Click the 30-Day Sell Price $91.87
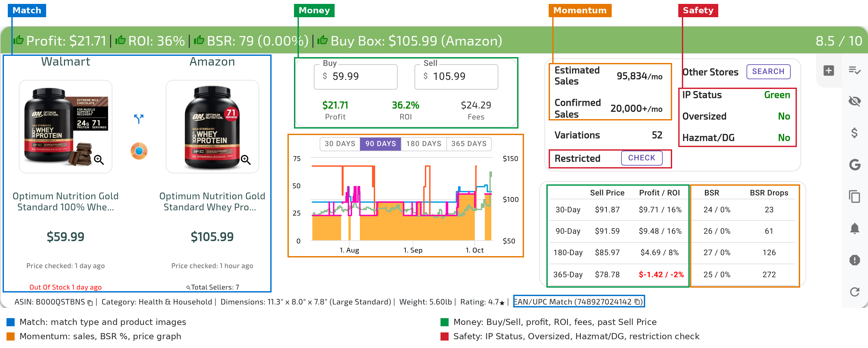 coord(607,210)
